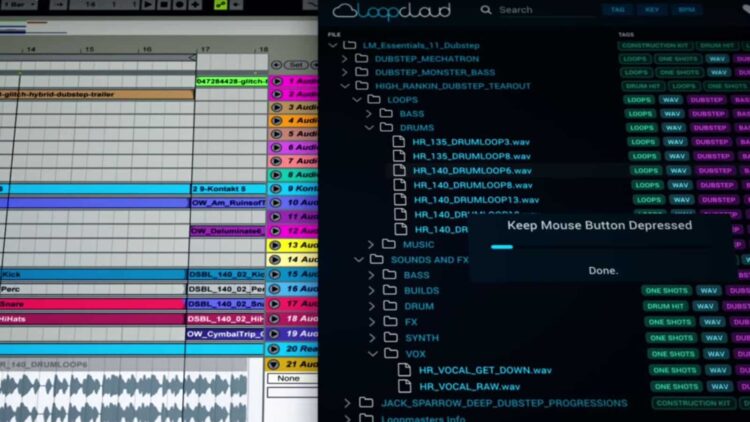Screen dimensions: 750x422
Task: Expand the DUBSTEP_MECHATRON folder chevron
Action: pos(344,59)
